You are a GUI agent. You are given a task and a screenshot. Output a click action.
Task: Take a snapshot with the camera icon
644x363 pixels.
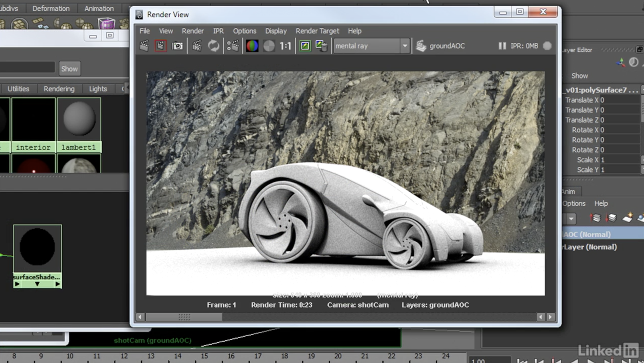click(x=177, y=46)
